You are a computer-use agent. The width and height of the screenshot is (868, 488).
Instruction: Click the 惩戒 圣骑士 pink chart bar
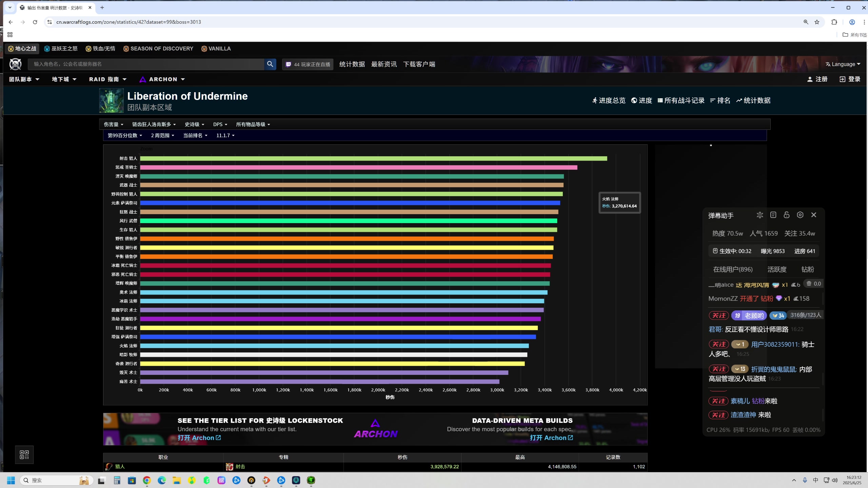[358, 167]
